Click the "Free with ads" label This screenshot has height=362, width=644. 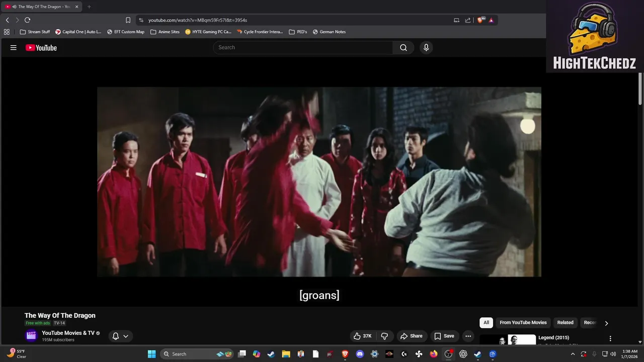pyautogui.click(x=38, y=323)
